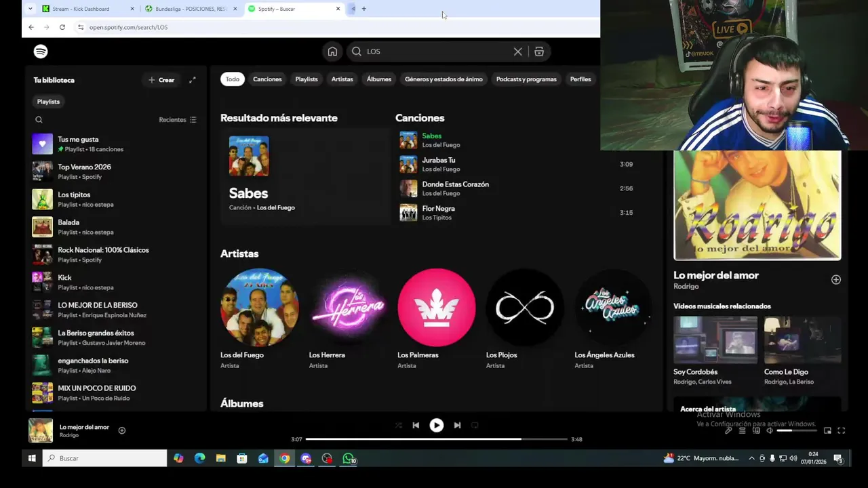Open MIX UN POCO DE RUIDO playlist
Viewport: 868px width, 488px height.
(x=115, y=393)
